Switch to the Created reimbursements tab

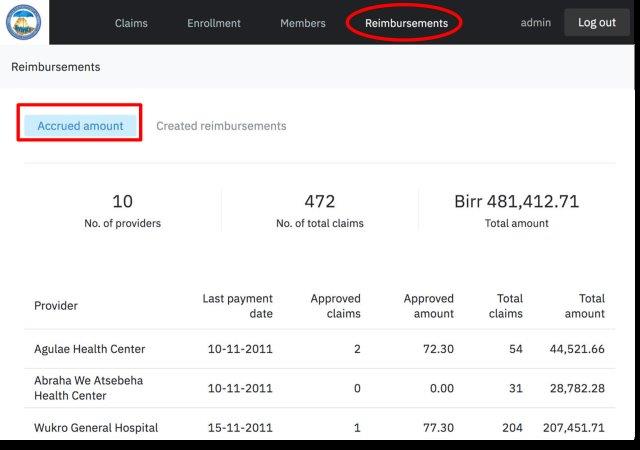coord(221,126)
